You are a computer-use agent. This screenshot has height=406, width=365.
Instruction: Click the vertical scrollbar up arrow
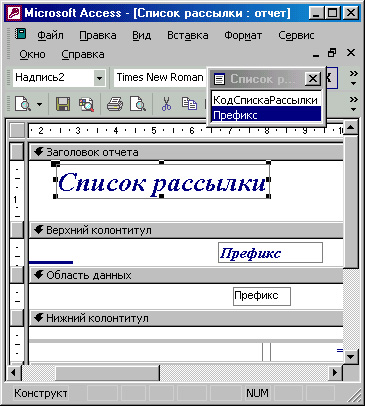[x=351, y=127]
